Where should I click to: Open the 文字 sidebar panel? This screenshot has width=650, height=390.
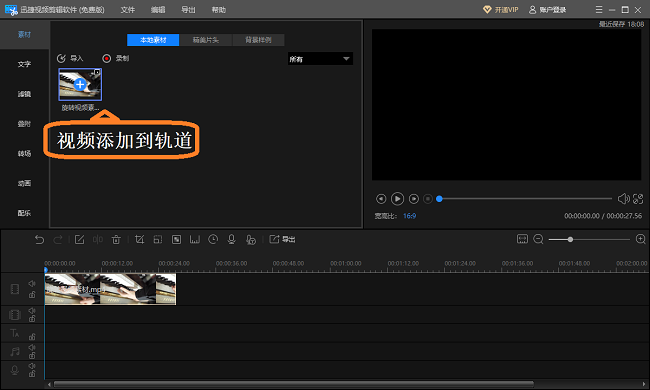point(24,64)
